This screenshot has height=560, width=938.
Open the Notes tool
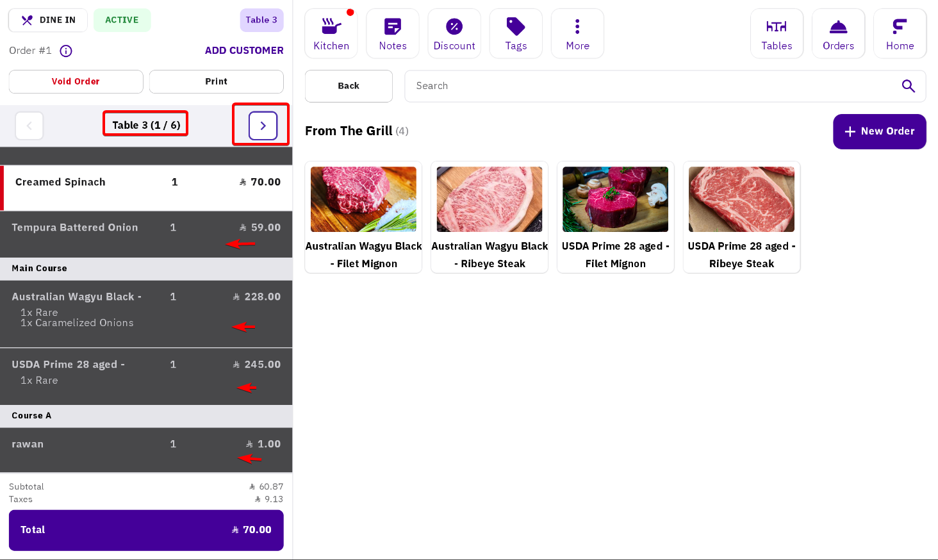pyautogui.click(x=393, y=33)
